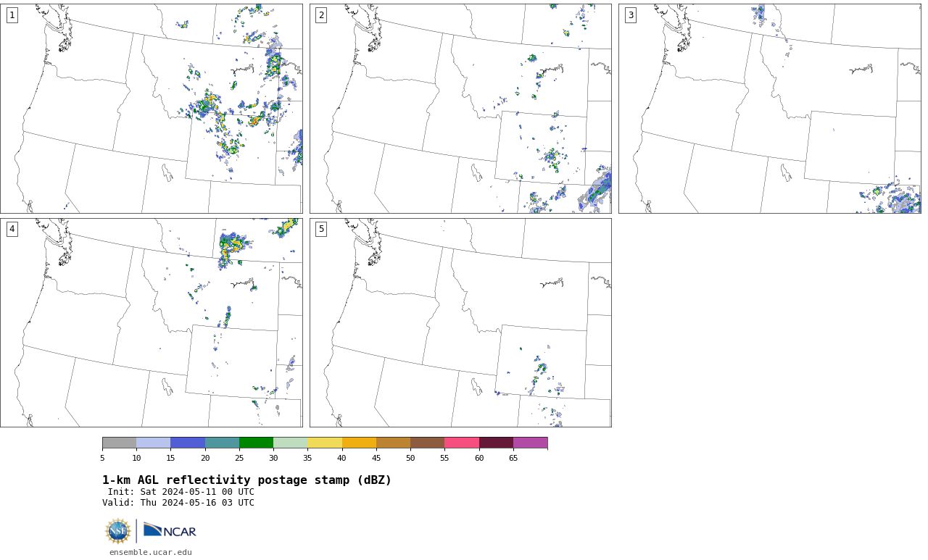Click the panel number label 5

321,229
